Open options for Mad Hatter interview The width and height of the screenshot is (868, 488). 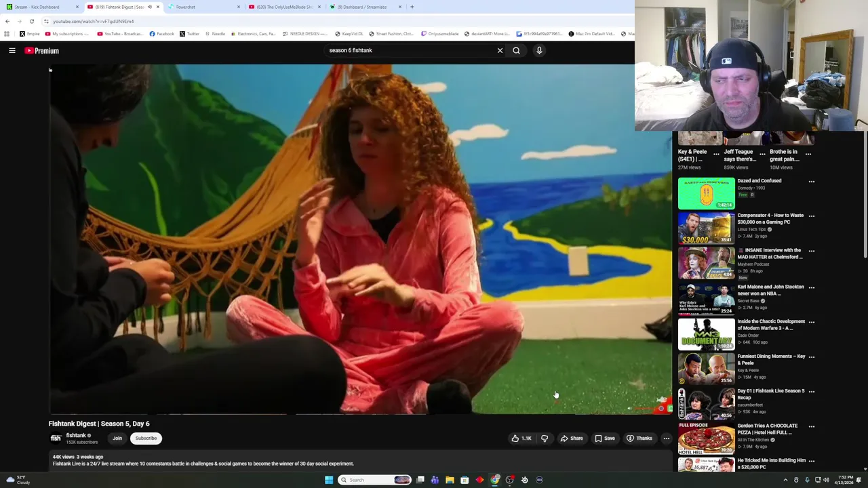tap(812, 251)
